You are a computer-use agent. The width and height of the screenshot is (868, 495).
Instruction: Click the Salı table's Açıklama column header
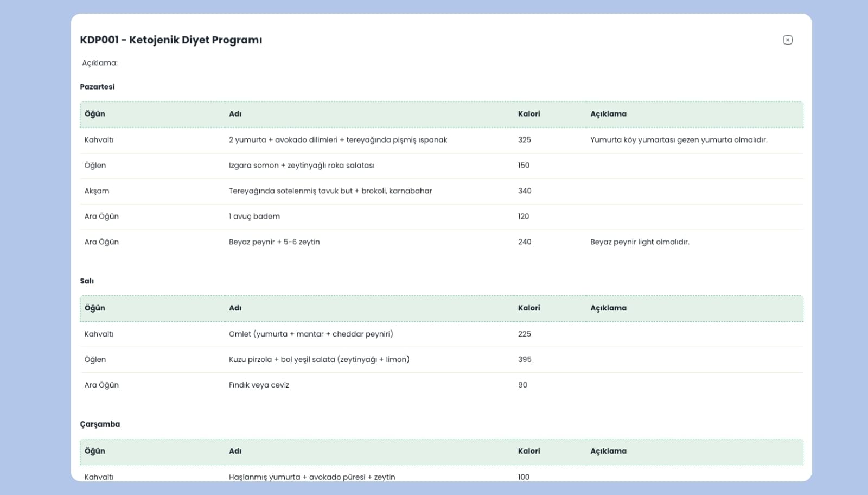pyautogui.click(x=608, y=308)
